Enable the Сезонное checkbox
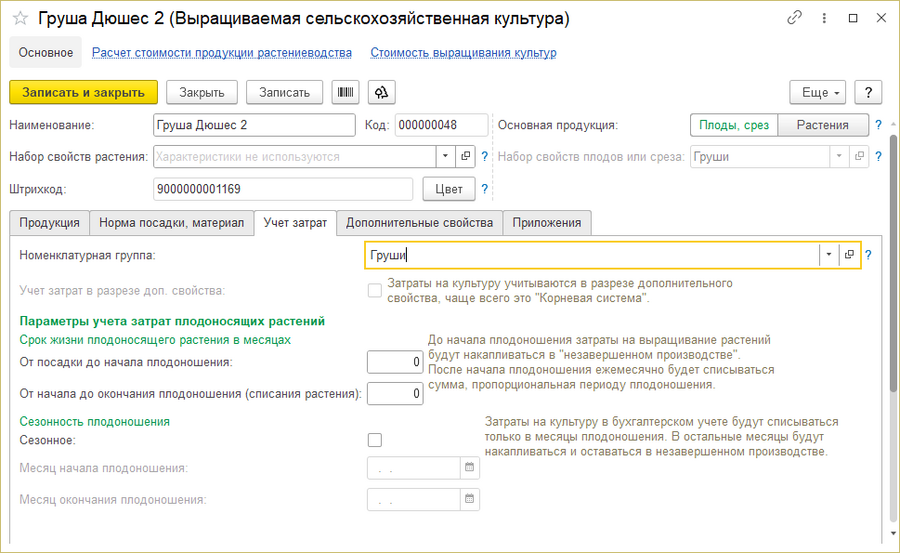This screenshot has width=900, height=553. [x=375, y=440]
